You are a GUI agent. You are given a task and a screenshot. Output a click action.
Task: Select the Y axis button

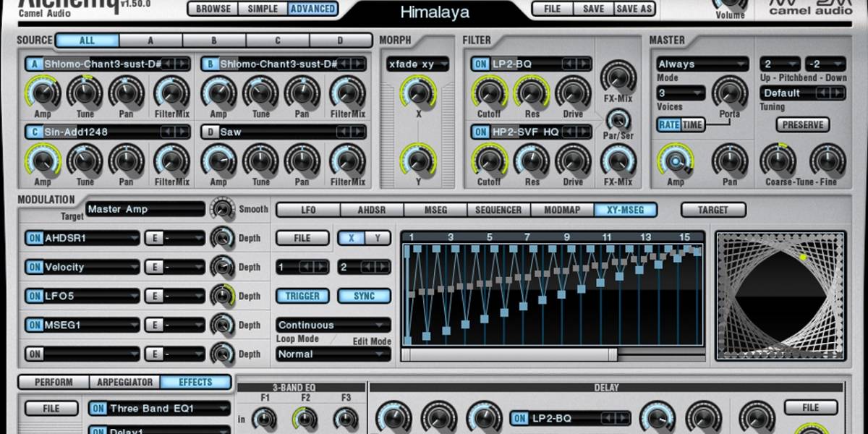pyautogui.click(x=378, y=238)
